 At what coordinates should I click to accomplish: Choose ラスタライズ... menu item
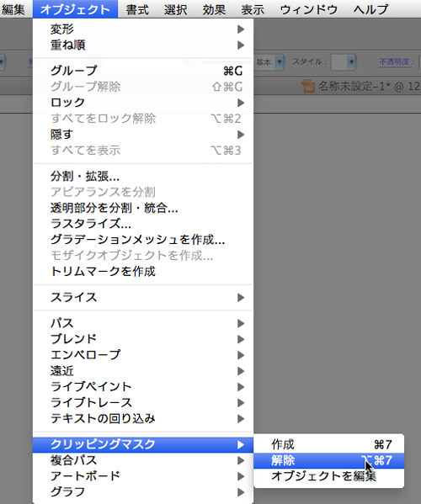point(143,224)
